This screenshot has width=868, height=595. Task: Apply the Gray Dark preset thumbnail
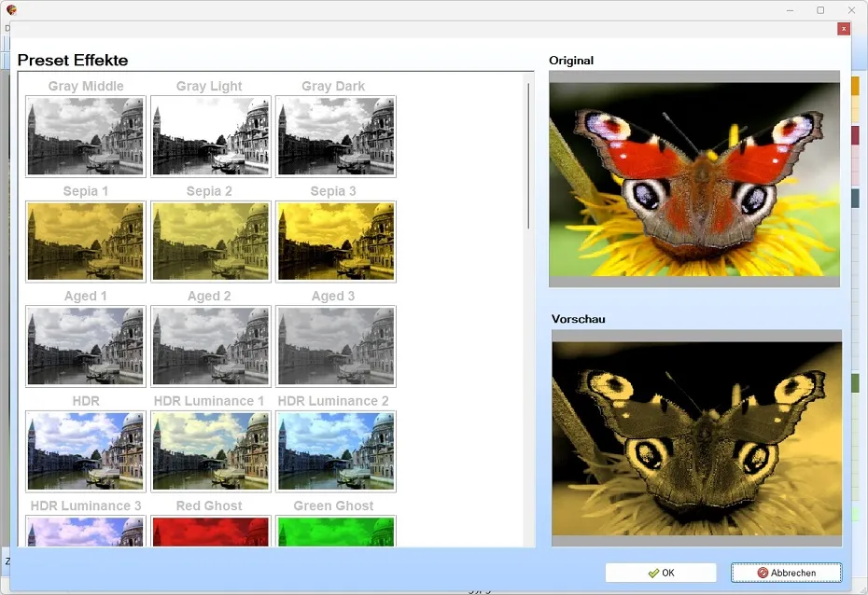pyautogui.click(x=336, y=136)
